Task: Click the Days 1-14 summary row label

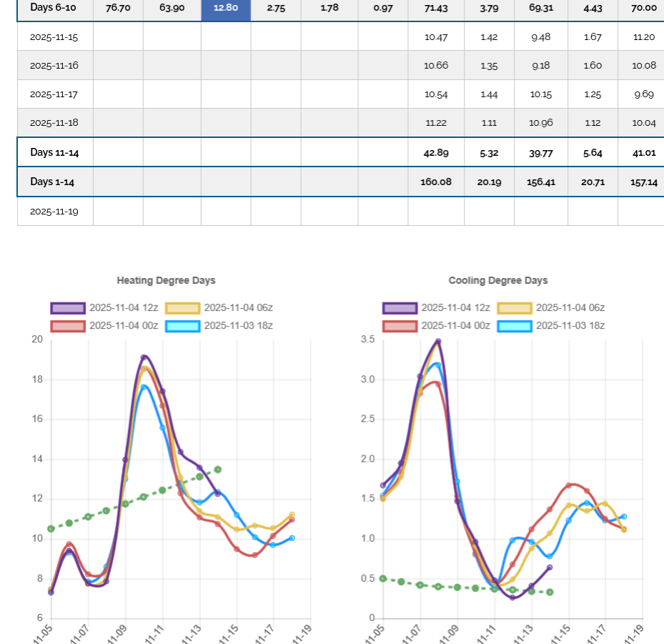Action: tap(52, 182)
